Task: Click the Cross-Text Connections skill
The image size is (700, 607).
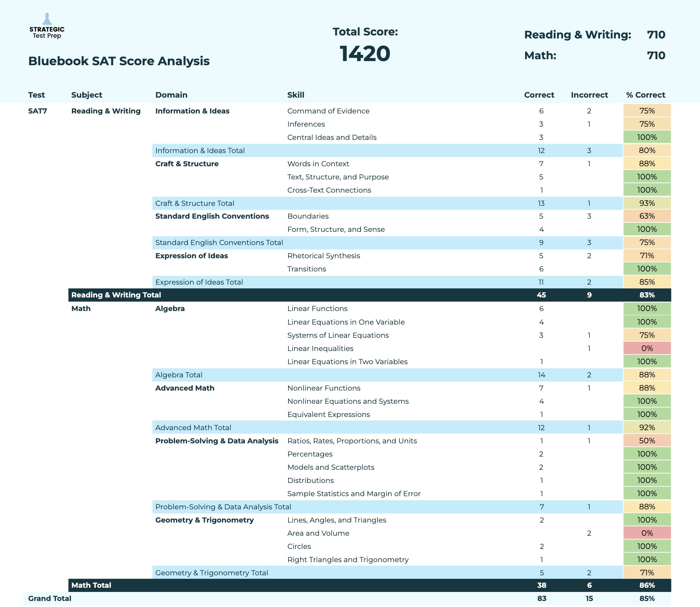Action: 329,190
